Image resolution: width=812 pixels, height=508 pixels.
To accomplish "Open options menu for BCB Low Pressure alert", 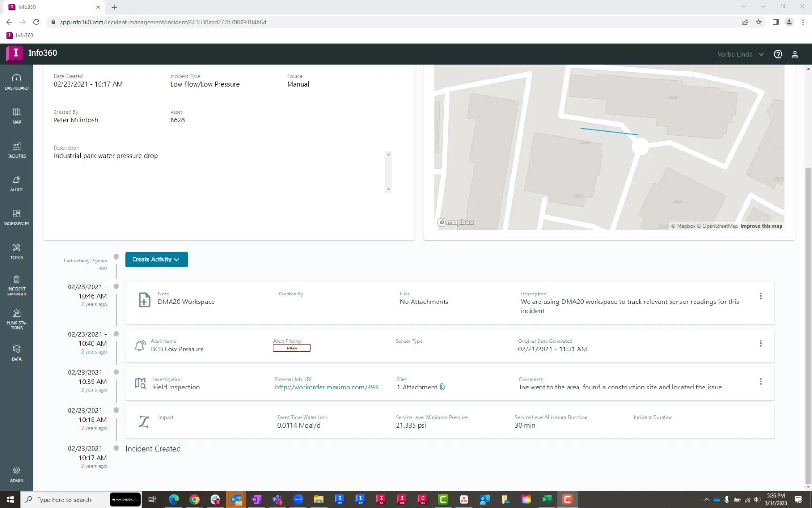I will click(760, 343).
